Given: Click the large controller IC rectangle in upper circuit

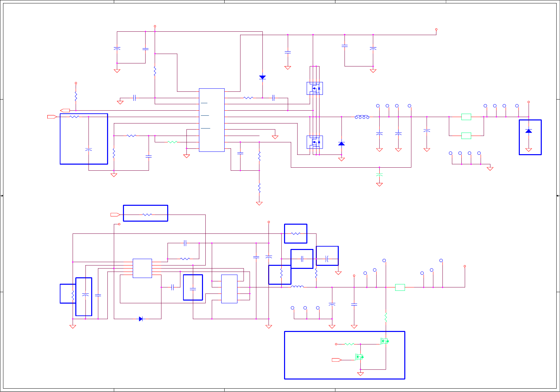Looking at the screenshot, I should (x=212, y=120).
